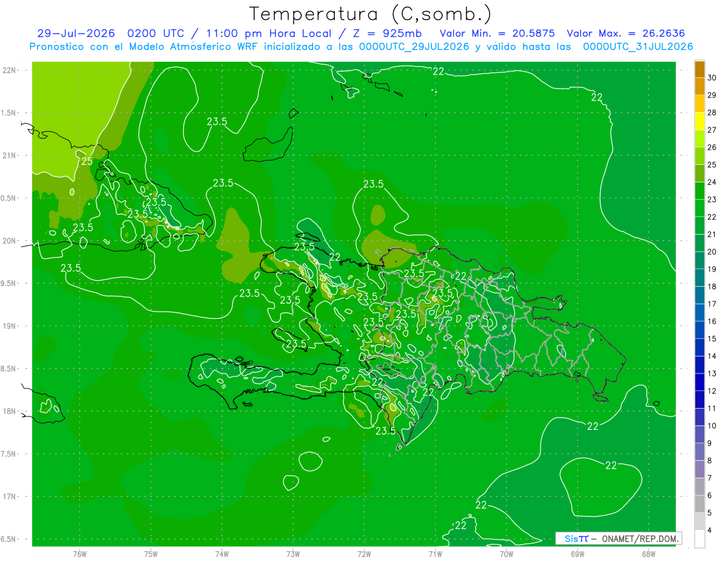
Task: Click the green legend swatch between 22 and 23
Action: pos(699,209)
